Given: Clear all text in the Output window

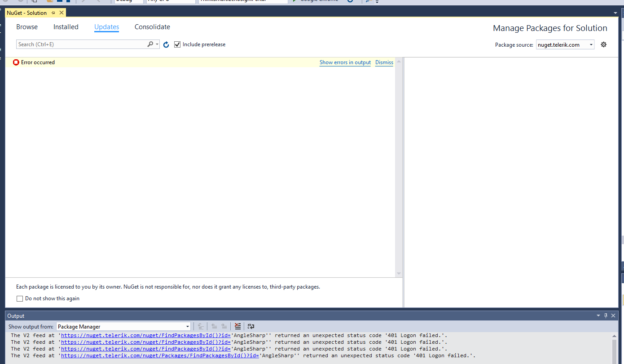Looking at the screenshot, I should tap(237, 326).
